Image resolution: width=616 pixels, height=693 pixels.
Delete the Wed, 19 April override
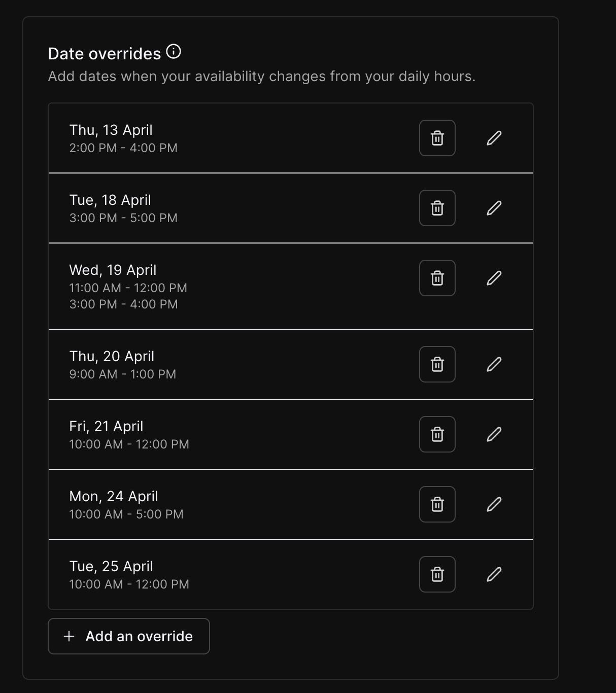pyautogui.click(x=437, y=278)
